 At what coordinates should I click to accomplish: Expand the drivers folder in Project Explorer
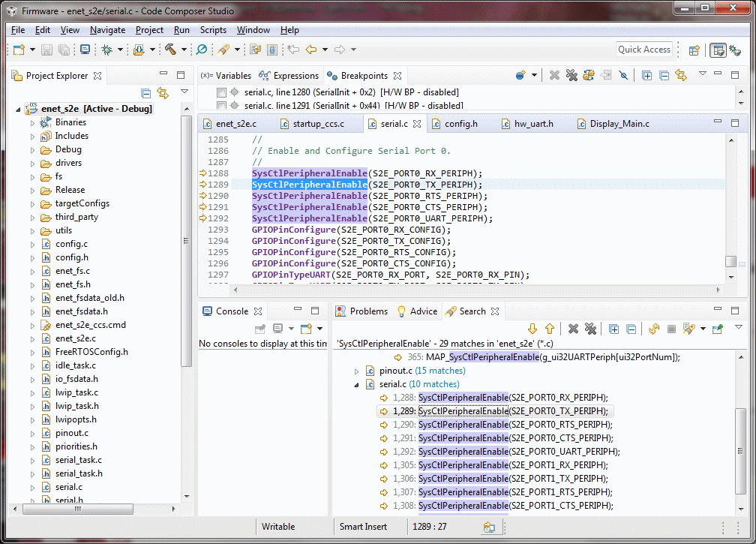tap(32, 163)
